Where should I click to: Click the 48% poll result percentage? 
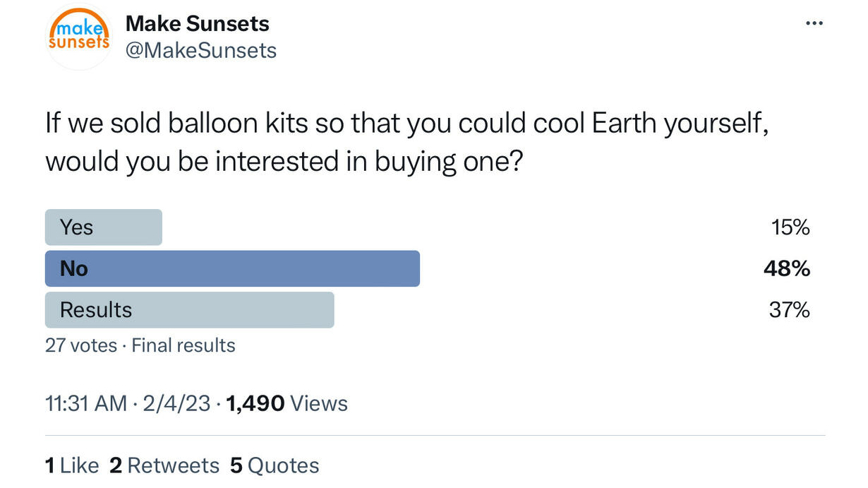coord(786,269)
